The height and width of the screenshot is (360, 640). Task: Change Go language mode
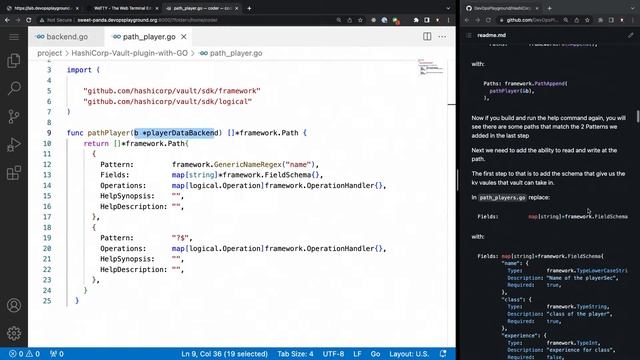(376, 354)
